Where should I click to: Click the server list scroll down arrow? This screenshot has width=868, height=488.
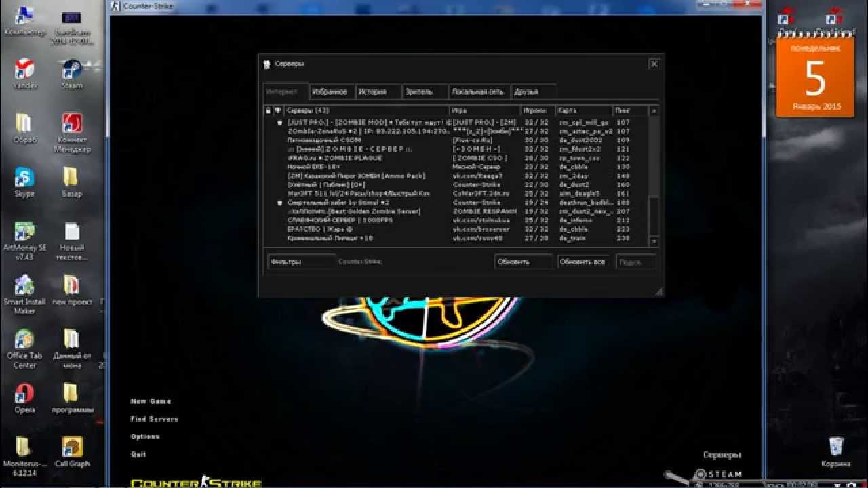(654, 241)
